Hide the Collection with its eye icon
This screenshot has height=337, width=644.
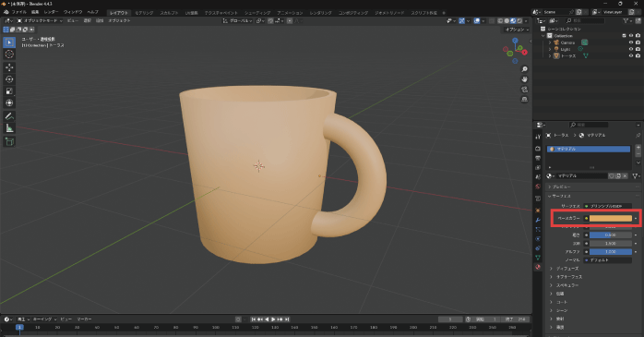pos(631,36)
